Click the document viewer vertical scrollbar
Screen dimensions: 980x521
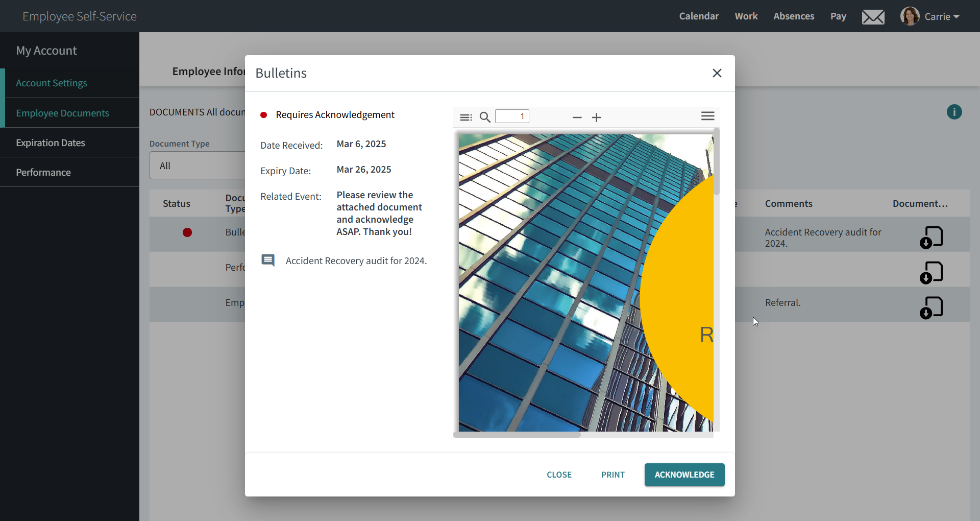(x=716, y=163)
